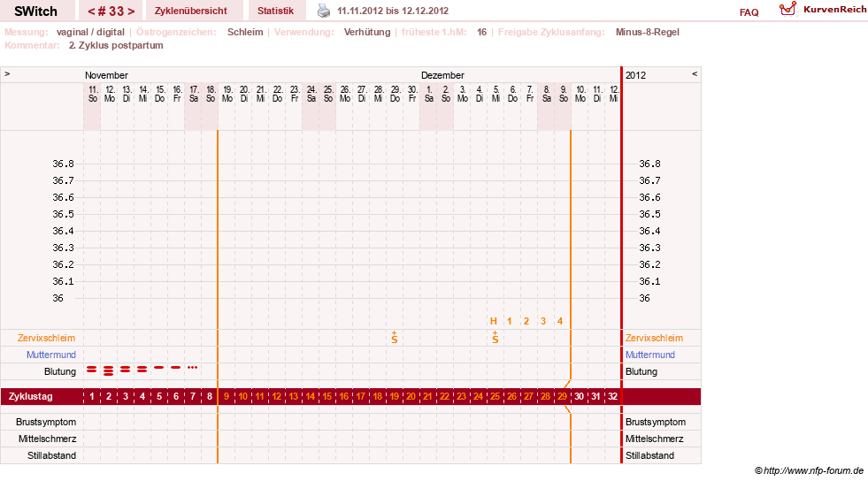
Task: Go to previous cycle with left arrow
Action: (x=91, y=11)
